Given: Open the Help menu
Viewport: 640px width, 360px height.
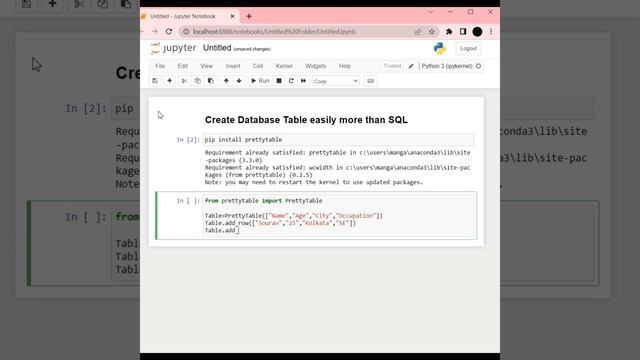Looking at the screenshot, I should tap(344, 66).
